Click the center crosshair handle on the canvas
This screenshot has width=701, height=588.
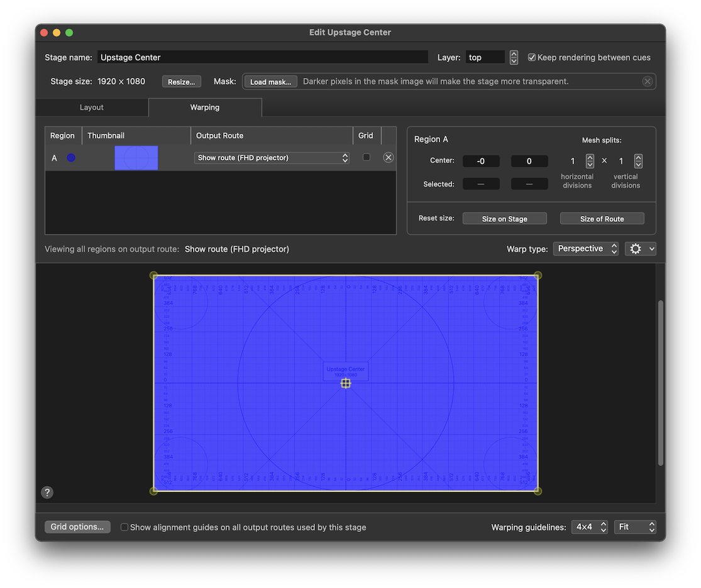(346, 383)
